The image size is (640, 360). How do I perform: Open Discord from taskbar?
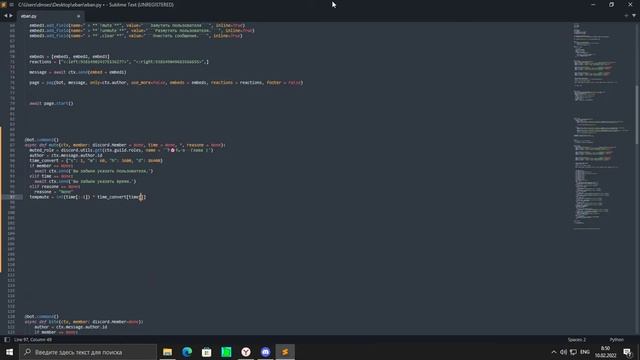click(265, 352)
